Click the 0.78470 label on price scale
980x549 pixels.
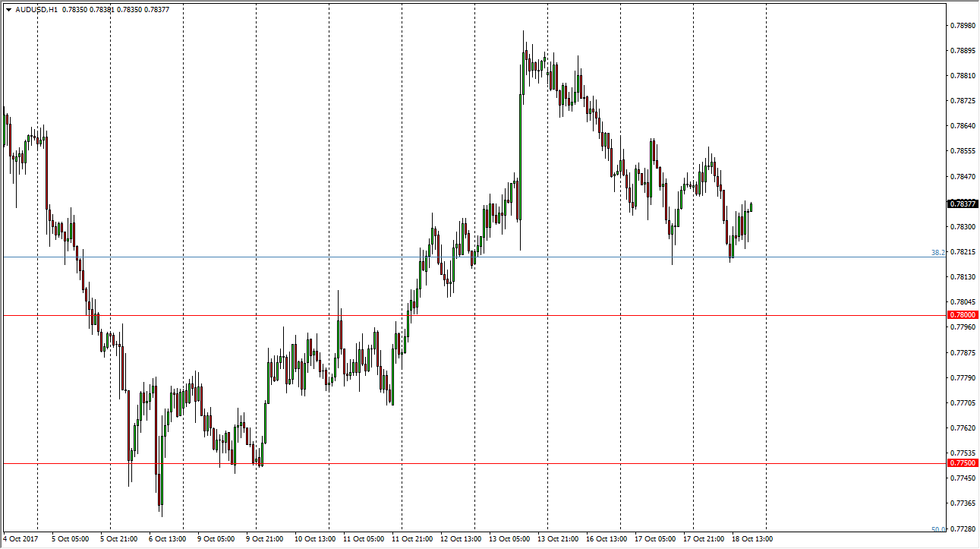pyautogui.click(x=963, y=176)
